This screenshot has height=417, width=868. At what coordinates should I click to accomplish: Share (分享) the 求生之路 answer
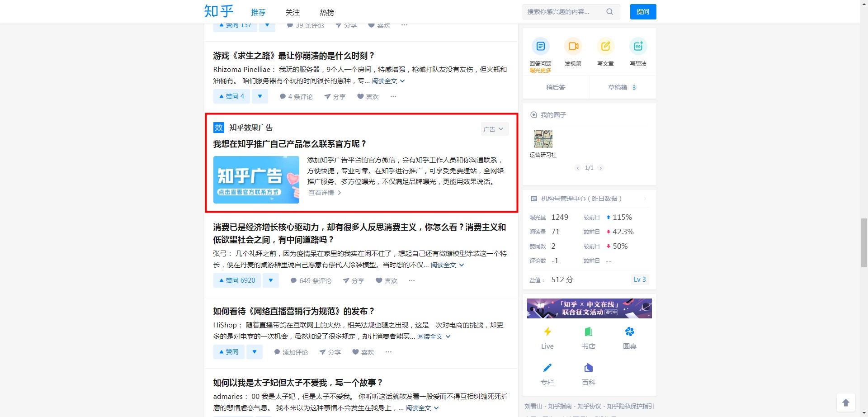335,97
